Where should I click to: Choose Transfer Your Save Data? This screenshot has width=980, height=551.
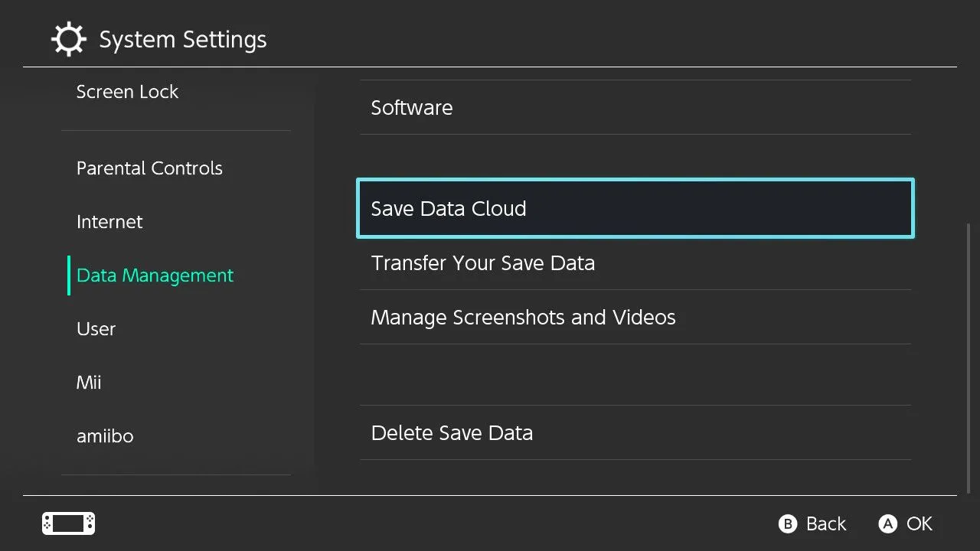click(x=482, y=263)
